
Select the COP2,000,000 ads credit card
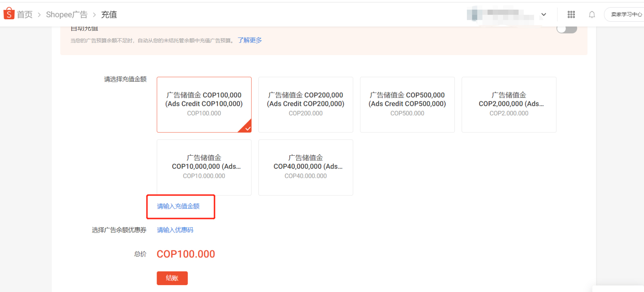(x=509, y=105)
